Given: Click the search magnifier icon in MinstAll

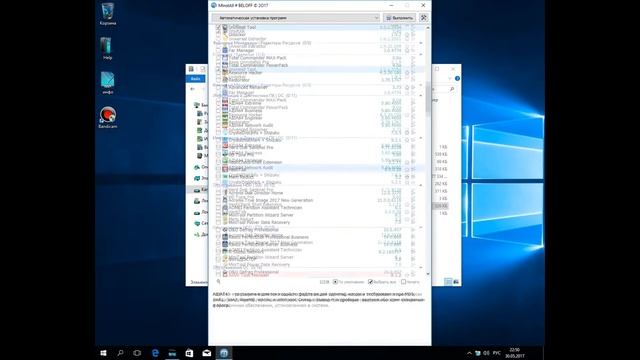Looking at the screenshot, I should coord(218,282).
